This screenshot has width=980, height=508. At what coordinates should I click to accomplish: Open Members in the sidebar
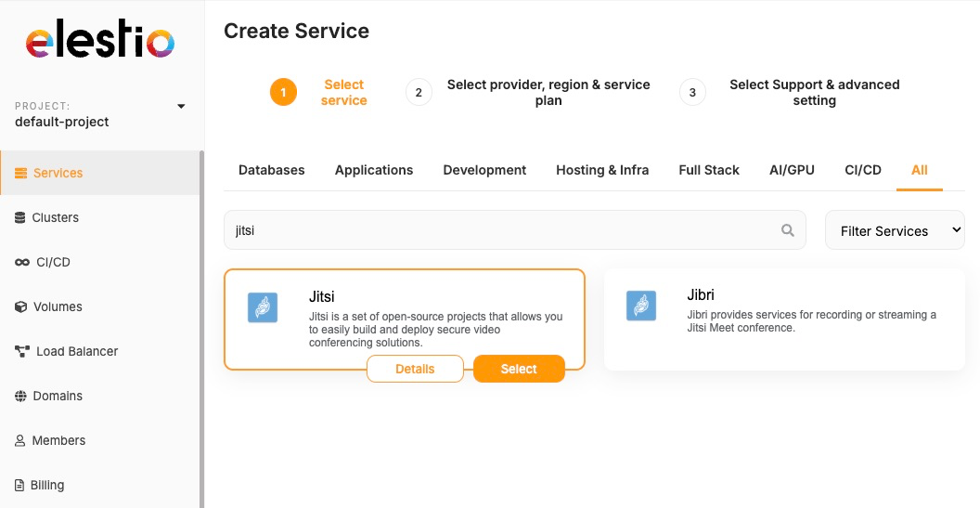99,440
